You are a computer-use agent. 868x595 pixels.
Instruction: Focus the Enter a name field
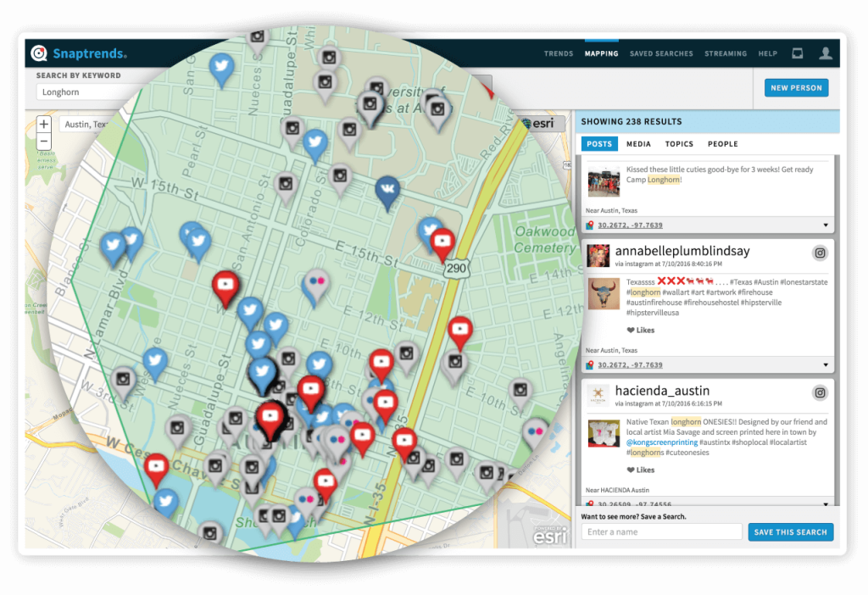661,532
